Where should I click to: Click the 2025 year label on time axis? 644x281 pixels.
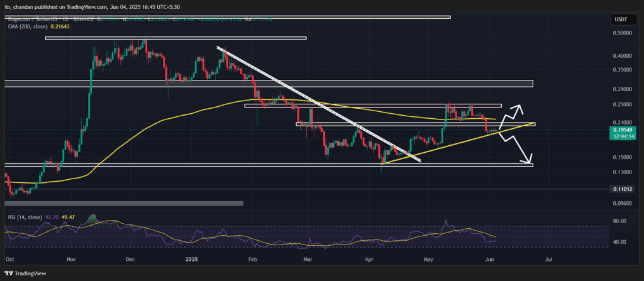pos(192,260)
